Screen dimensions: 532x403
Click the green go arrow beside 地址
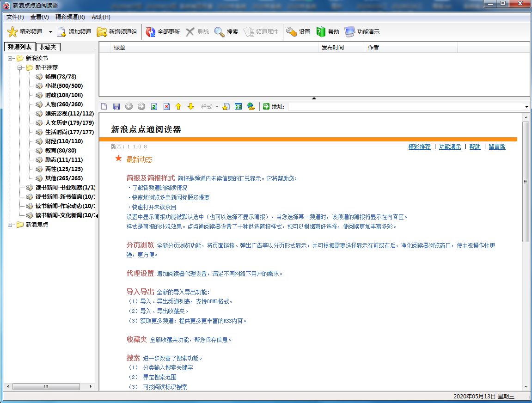point(266,106)
